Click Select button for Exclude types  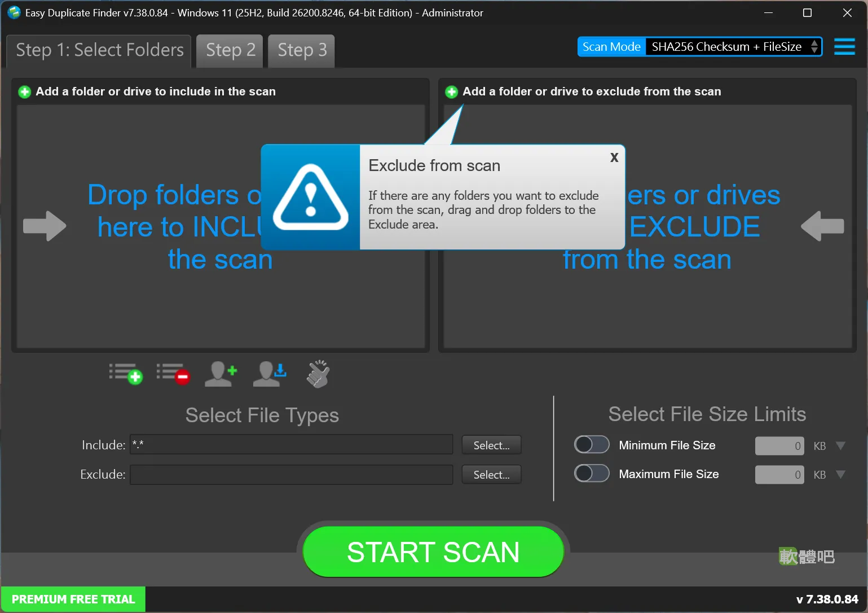(x=491, y=475)
